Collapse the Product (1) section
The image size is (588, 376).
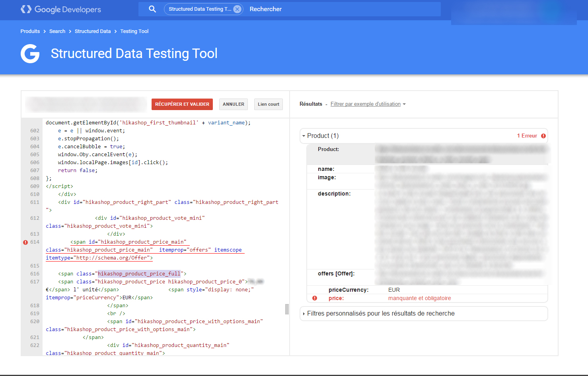[304, 136]
